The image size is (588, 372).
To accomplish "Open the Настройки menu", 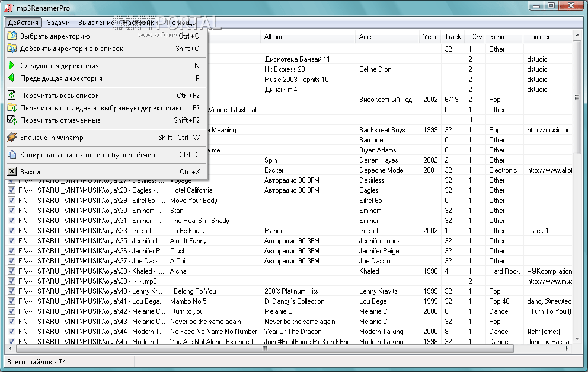I will click(x=140, y=23).
